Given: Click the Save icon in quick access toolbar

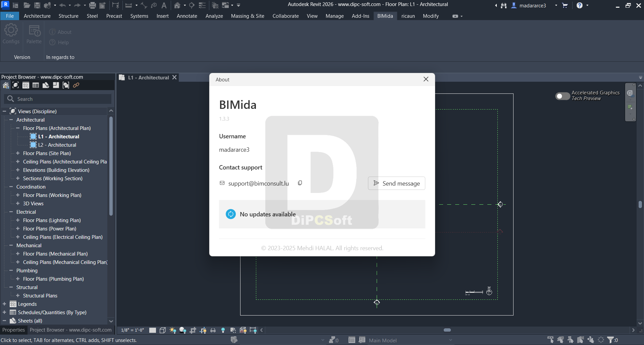Looking at the screenshot, I should click(37, 5).
